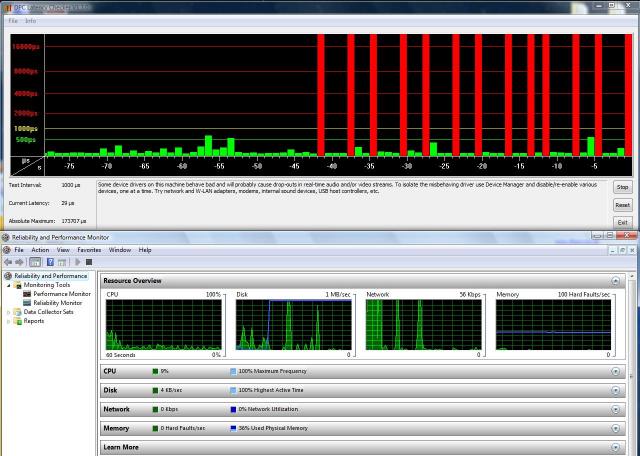
Task: Click the green Start (play) toolbar icon
Action: pos(78,262)
